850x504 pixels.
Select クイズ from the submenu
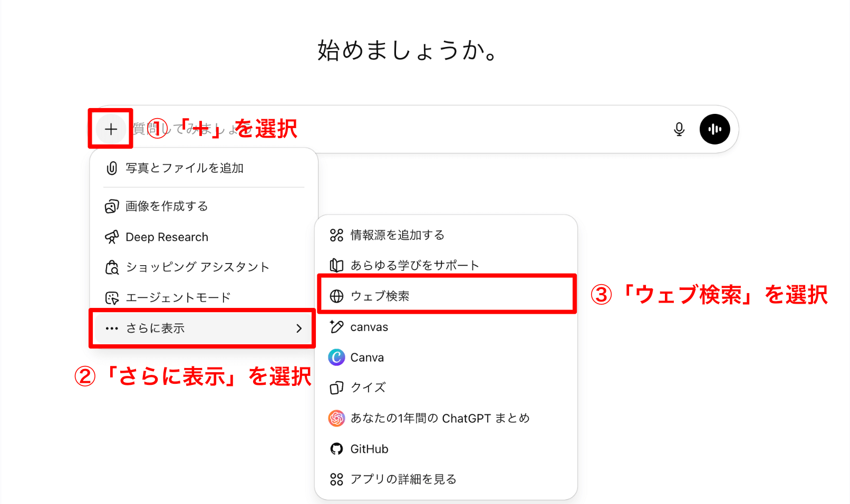click(368, 387)
